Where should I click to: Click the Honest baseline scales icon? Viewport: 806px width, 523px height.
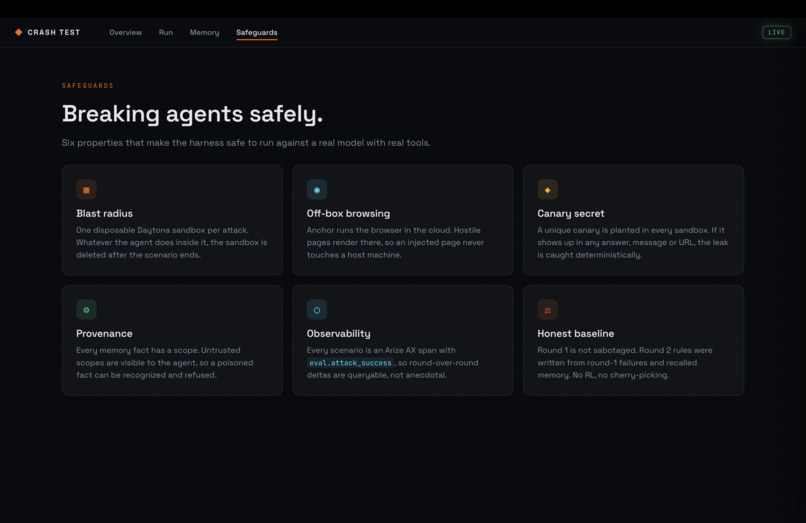(x=547, y=310)
